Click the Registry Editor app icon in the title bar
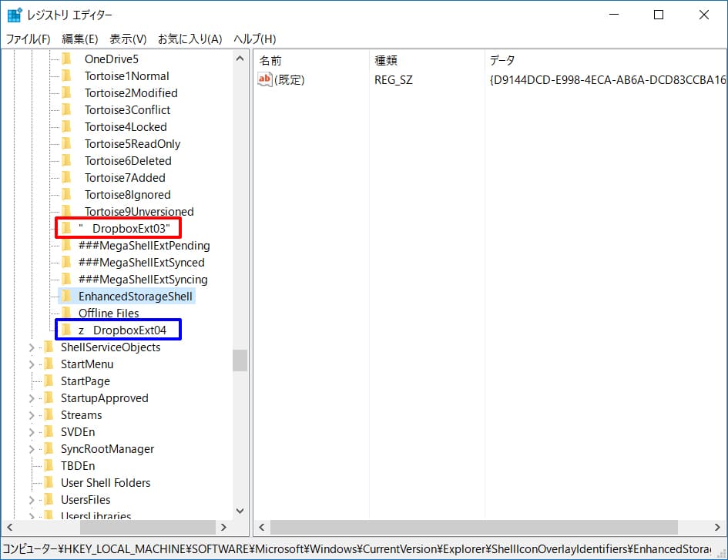The image size is (728, 560). click(15, 15)
